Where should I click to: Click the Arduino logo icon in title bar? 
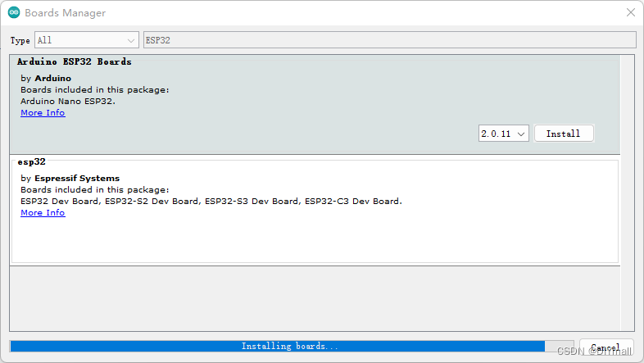(x=14, y=12)
